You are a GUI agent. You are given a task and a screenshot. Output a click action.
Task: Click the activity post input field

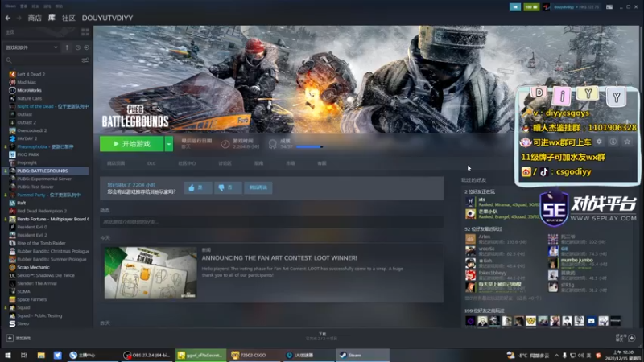(x=271, y=222)
